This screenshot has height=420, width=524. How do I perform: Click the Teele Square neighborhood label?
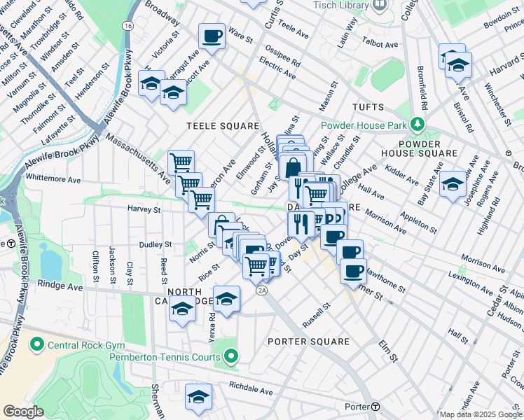click(223, 126)
